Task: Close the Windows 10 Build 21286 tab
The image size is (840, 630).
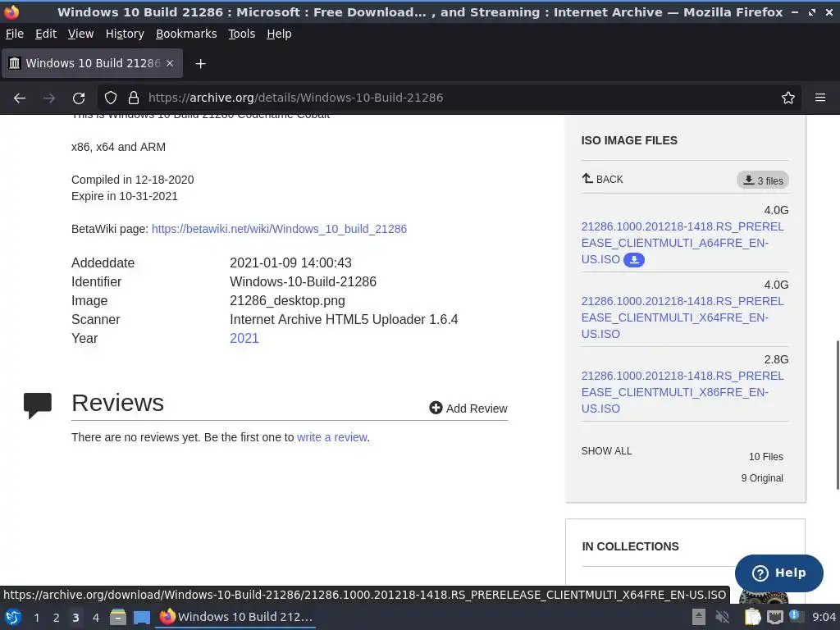Action: [170, 63]
